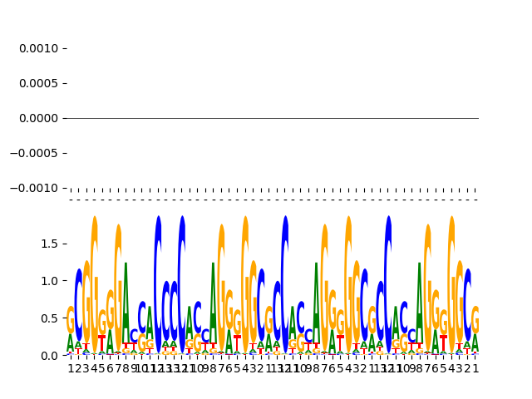Click the blue C just left of rightmost G

click(x=468, y=303)
